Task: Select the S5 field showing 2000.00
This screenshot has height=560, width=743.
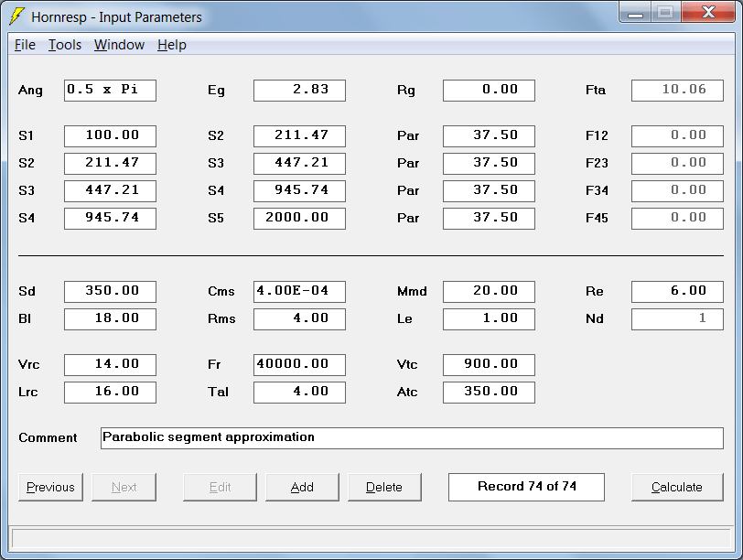Action: coord(299,219)
